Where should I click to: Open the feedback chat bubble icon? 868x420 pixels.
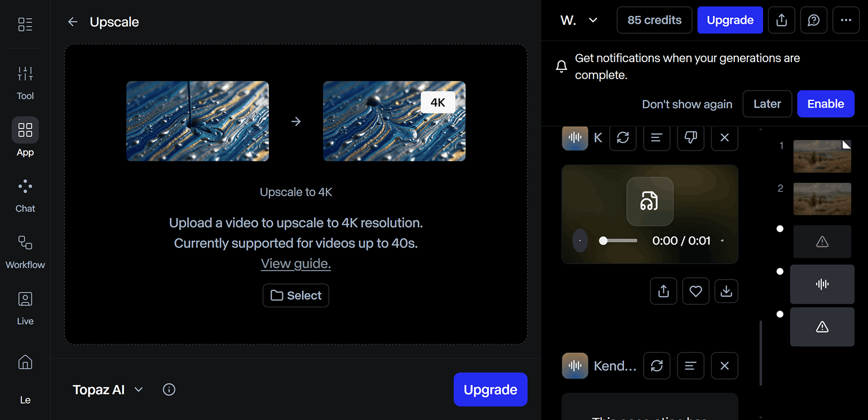coord(813,20)
